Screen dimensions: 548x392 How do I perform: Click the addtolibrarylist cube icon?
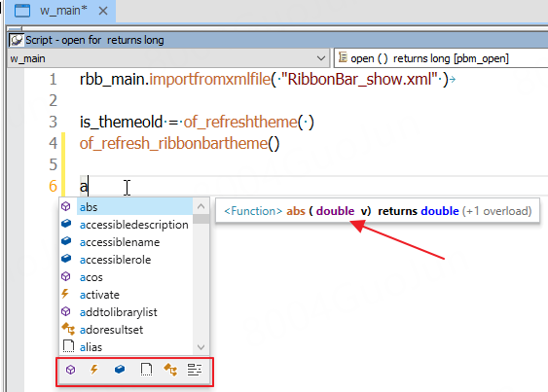pos(66,311)
